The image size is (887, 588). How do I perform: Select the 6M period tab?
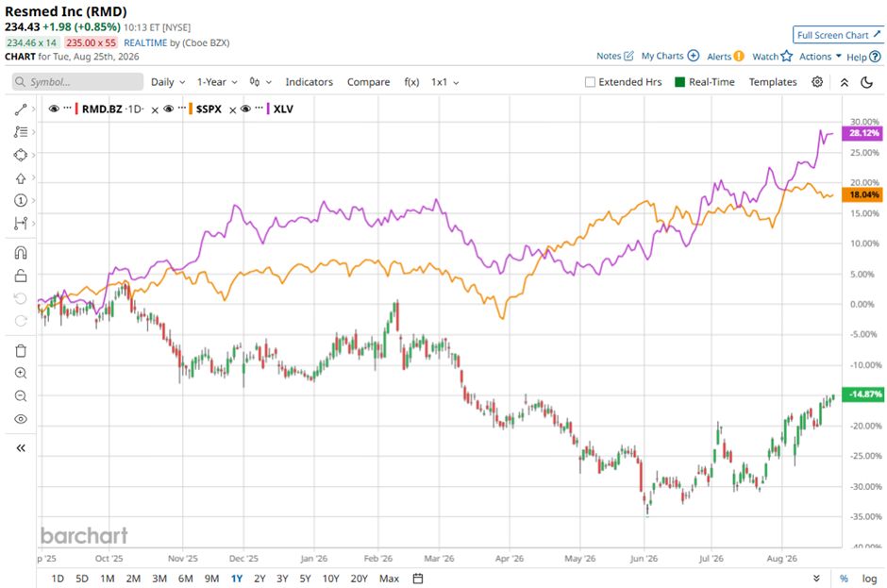point(186,579)
